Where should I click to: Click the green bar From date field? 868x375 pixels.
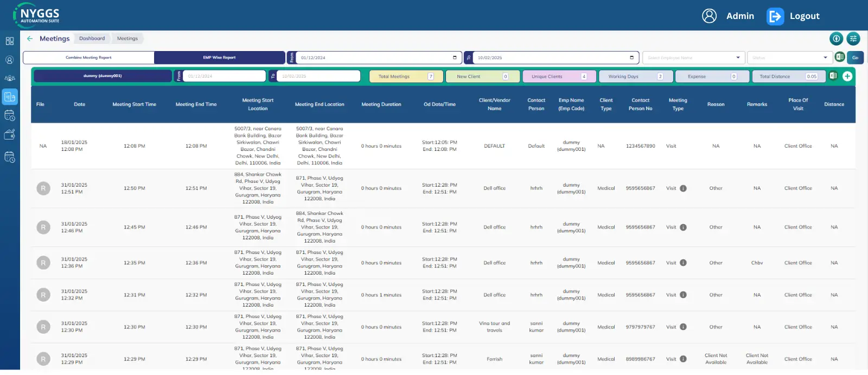click(224, 76)
